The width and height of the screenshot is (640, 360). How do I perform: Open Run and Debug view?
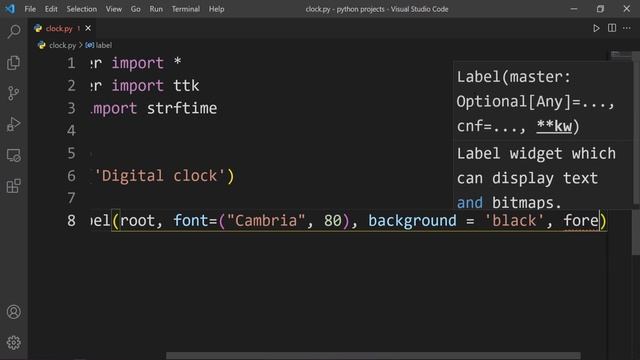pos(13,124)
